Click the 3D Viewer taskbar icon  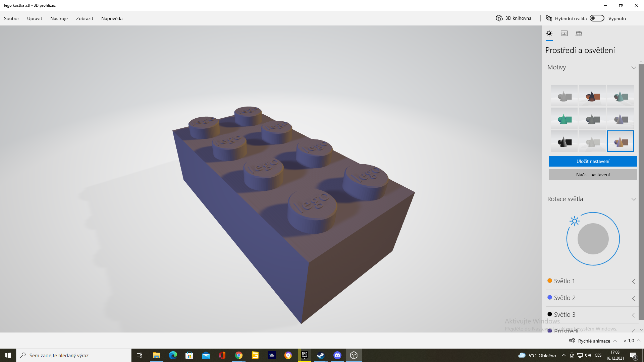click(x=354, y=355)
